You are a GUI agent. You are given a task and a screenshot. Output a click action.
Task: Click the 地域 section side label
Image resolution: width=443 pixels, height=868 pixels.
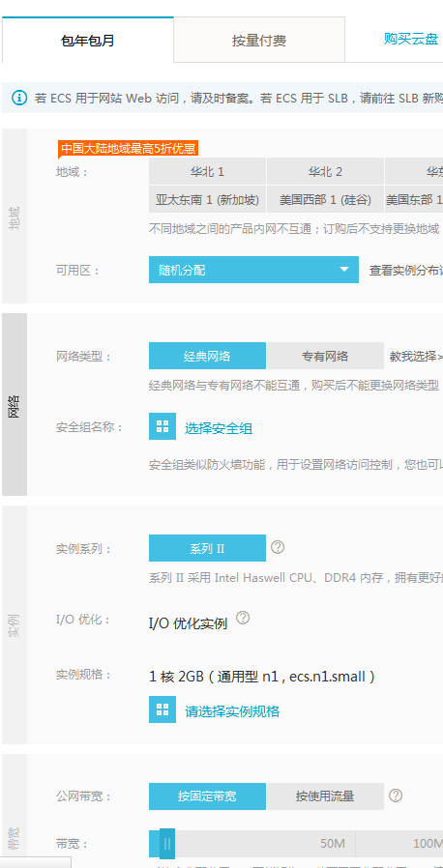pos(15,217)
